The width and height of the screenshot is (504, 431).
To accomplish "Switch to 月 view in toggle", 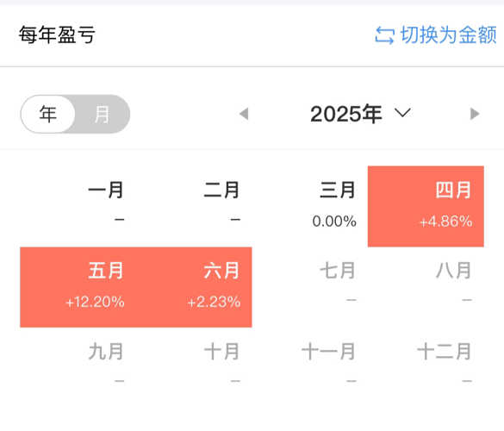I will 103,114.
